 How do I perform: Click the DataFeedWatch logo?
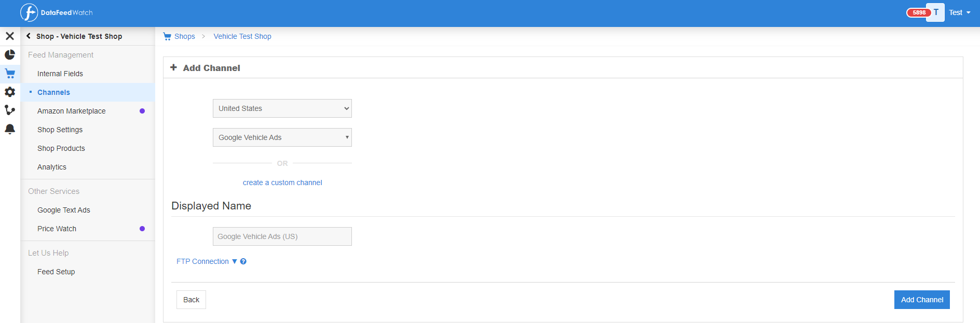(x=56, y=12)
